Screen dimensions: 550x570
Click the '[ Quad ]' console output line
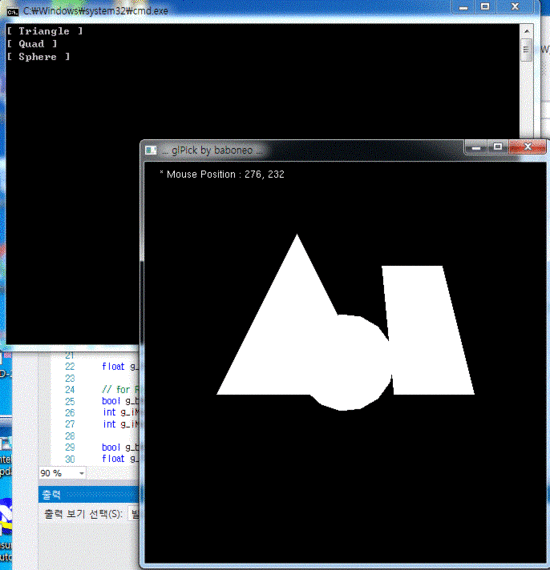coord(32,44)
